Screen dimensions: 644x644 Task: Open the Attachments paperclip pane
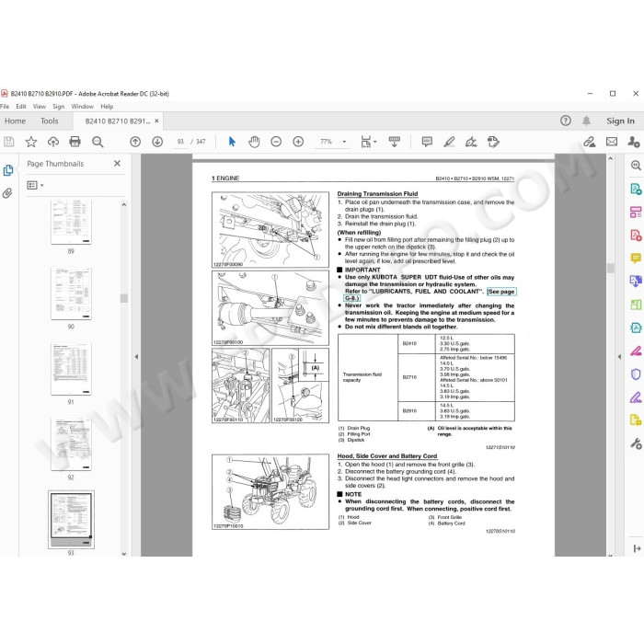7,193
